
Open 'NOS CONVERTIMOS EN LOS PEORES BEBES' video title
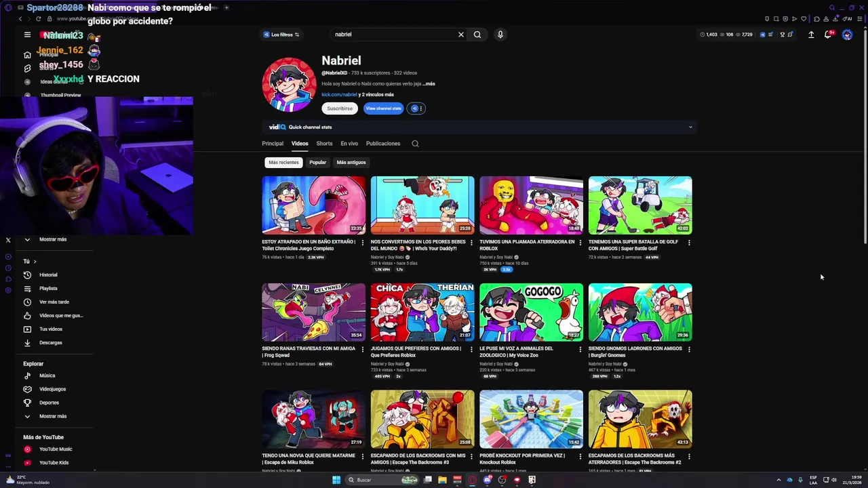[x=418, y=245]
